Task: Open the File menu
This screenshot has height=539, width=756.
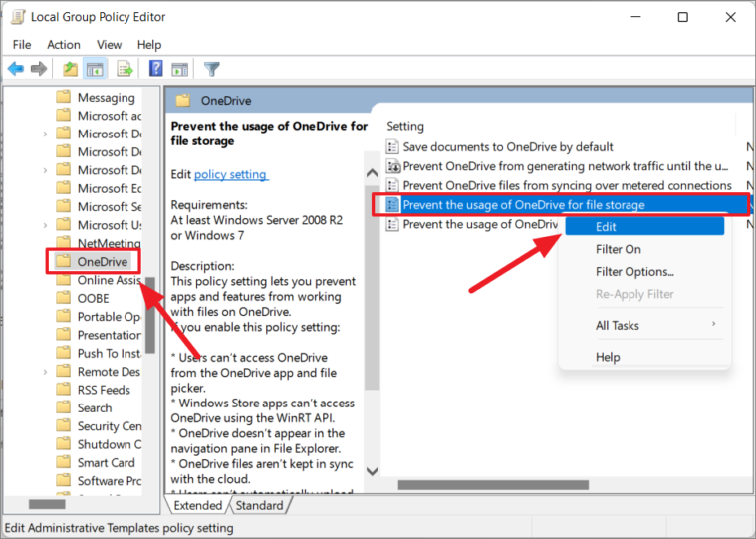Action: (x=22, y=45)
